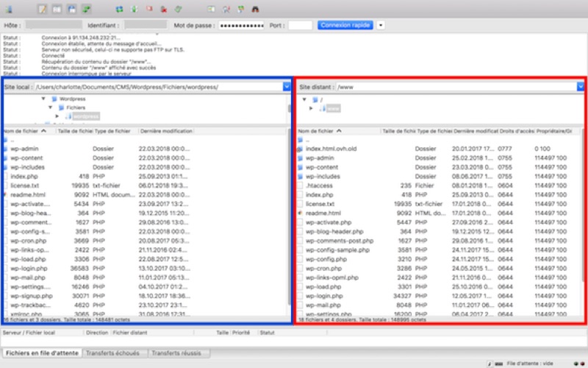Toggle the transfer queue display
The height and width of the screenshot is (368, 588).
[87, 10]
